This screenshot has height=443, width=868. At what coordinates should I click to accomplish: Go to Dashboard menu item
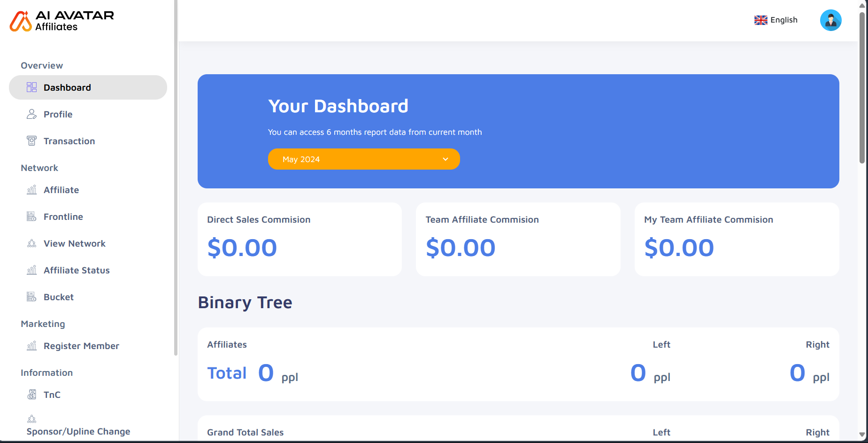tap(88, 87)
